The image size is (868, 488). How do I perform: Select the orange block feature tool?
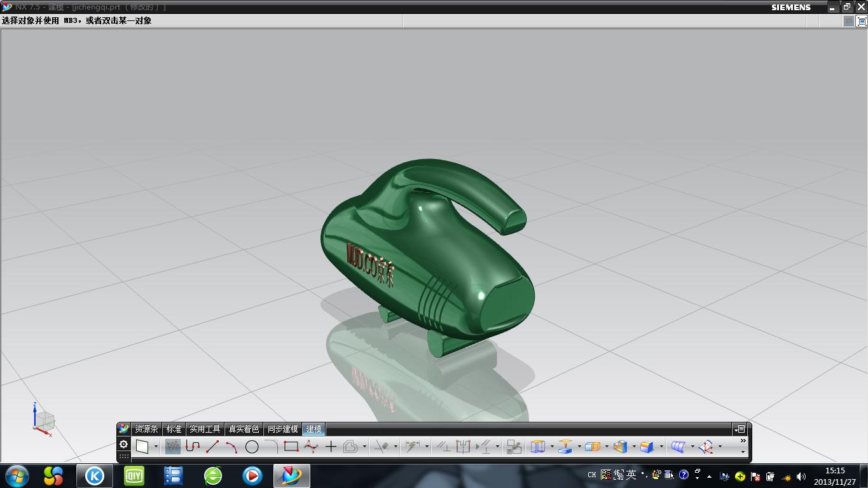pos(593,447)
